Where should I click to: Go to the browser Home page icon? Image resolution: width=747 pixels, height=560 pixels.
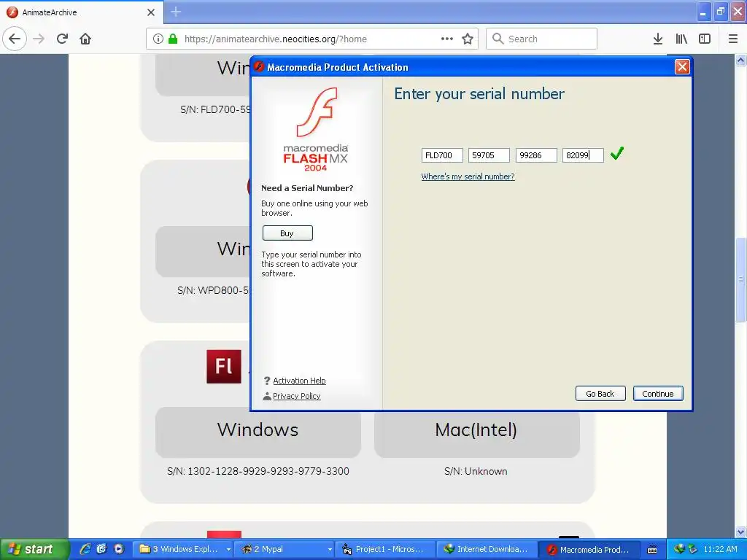(85, 39)
